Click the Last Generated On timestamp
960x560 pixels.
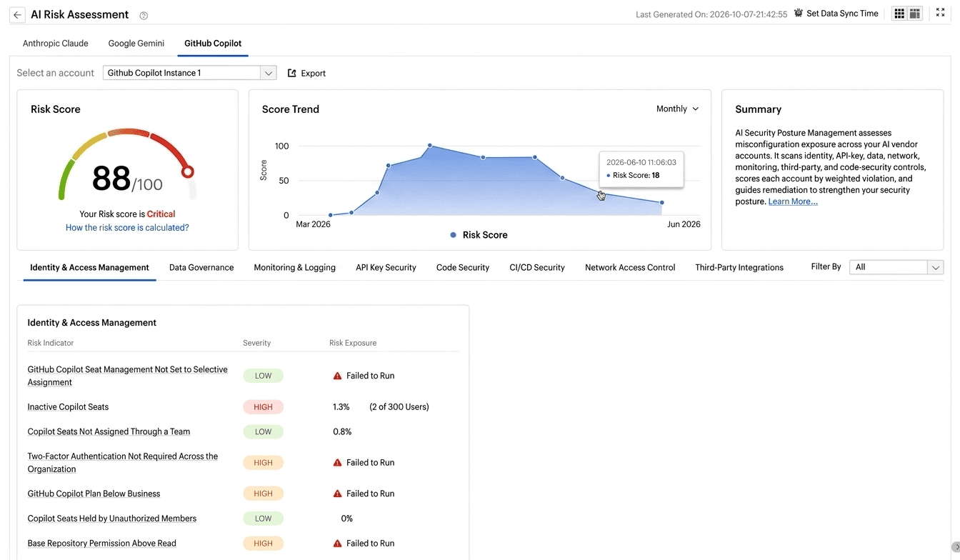[711, 14]
